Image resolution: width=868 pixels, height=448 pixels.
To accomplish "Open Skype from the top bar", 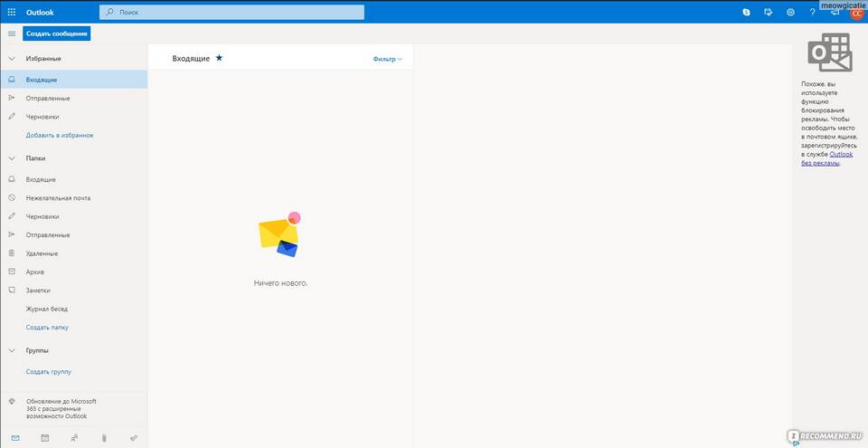I will click(746, 12).
